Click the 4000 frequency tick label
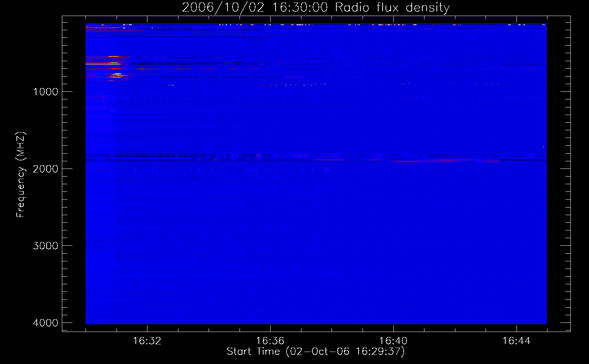Screen dimensions: 589x364 click(x=46, y=323)
